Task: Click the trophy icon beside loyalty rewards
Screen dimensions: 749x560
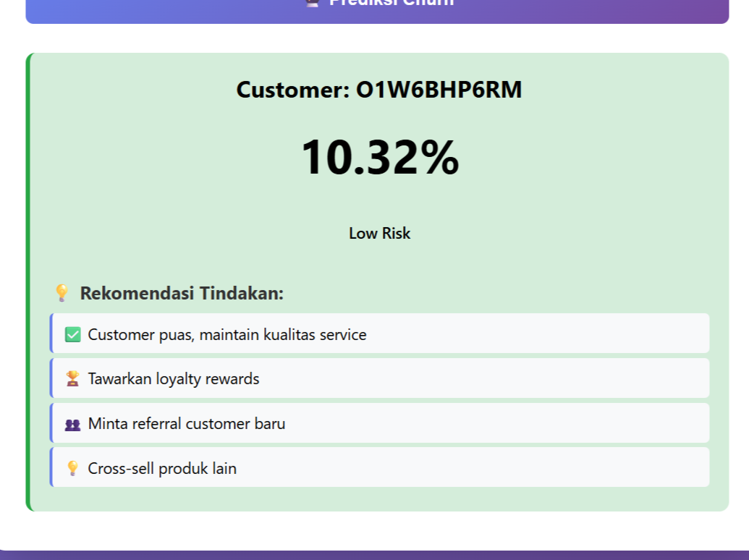Action: coord(72,378)
